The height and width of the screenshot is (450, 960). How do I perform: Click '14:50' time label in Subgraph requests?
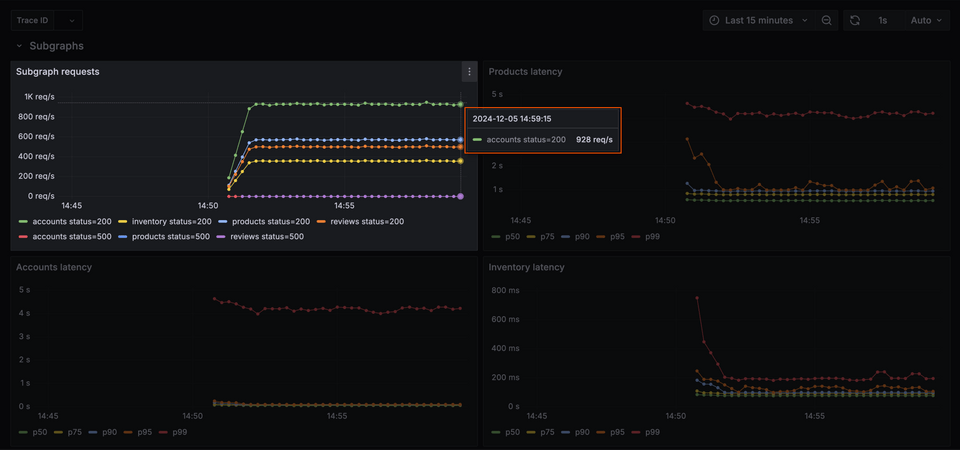208,206
